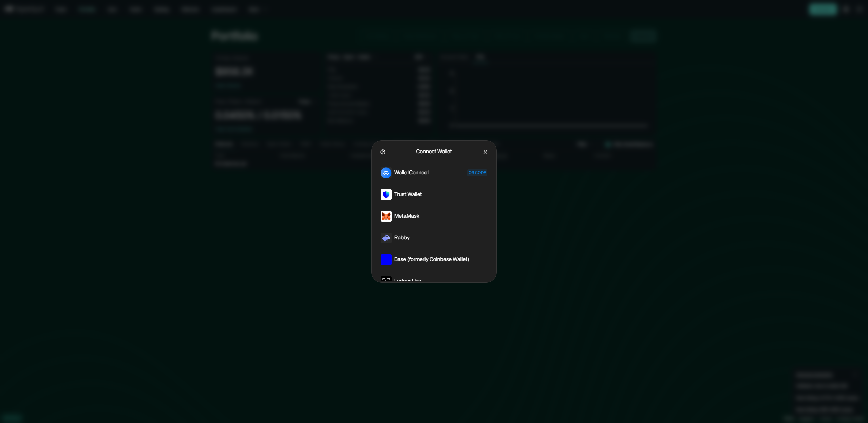Viewport: 868px width, 423px height.
Task: Open the help question-mark icon in Connect Wallet
Action: pos(383,152)
